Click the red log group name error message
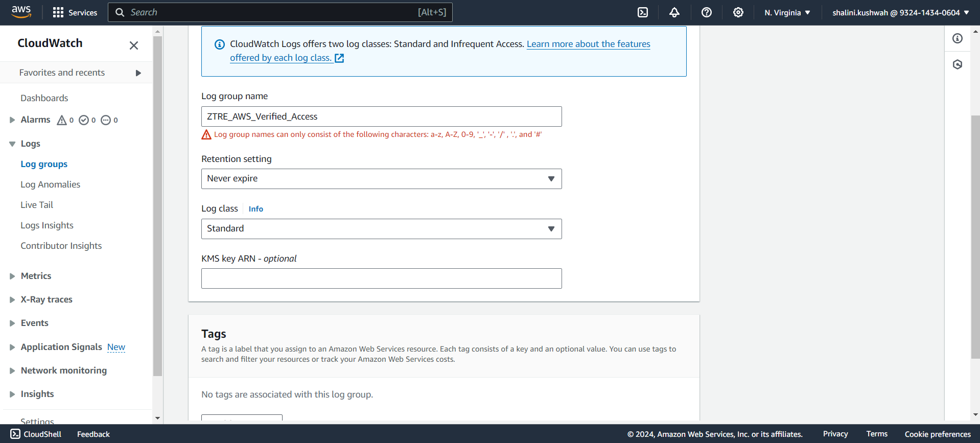980x443 pixels. [378, 134]
